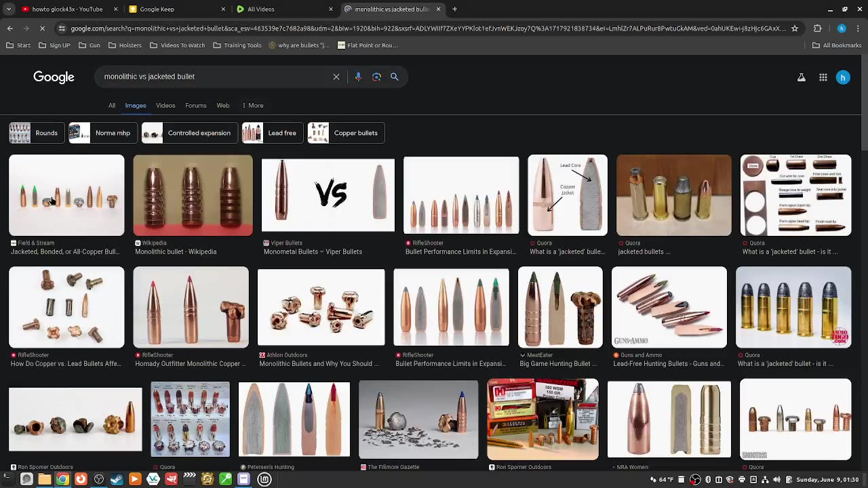The image size is (868, 488).
Task: Click the 64 °F weather applet
Action: click(661, 480)
